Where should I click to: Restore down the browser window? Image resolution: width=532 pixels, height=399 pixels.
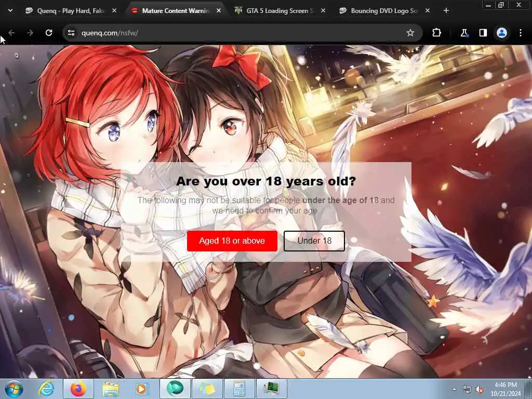(501, 5)
